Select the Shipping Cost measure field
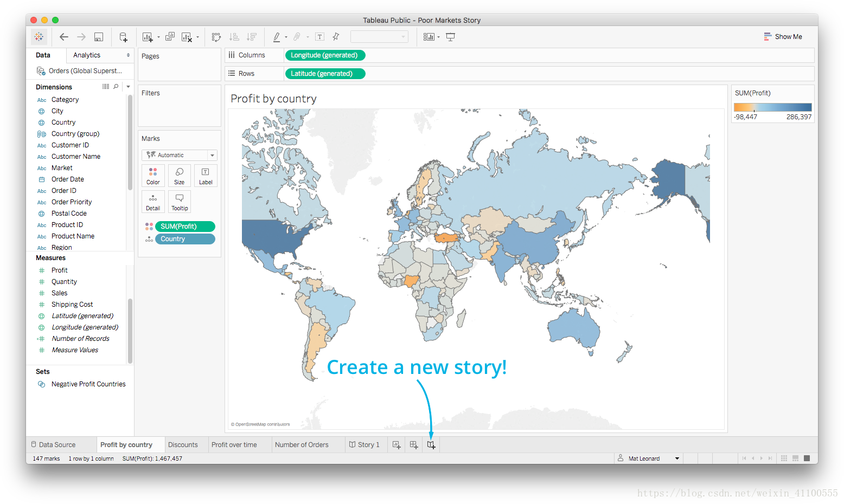This screenshot has height=504, width=844. (72, 305)
